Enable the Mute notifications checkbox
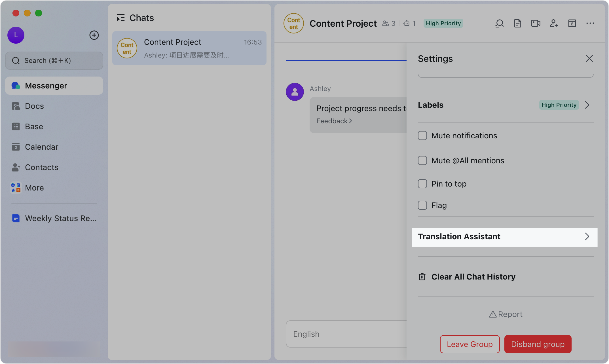Screen dimensions: 609x364 point(422,136)
